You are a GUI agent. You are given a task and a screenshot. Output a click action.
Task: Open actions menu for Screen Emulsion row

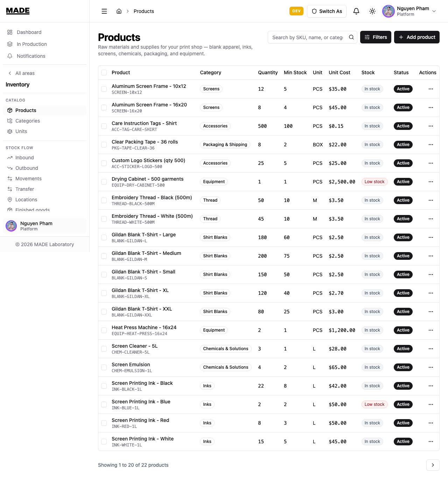431,367
